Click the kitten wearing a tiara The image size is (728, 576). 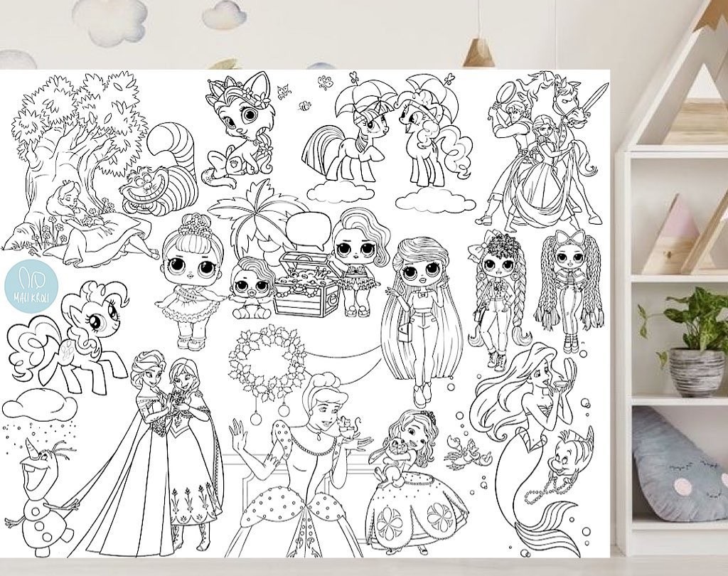(x=238, y=129)
